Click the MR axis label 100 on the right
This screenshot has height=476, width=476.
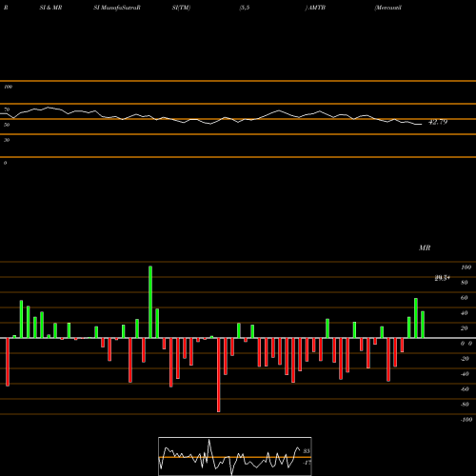click(466, 268)
